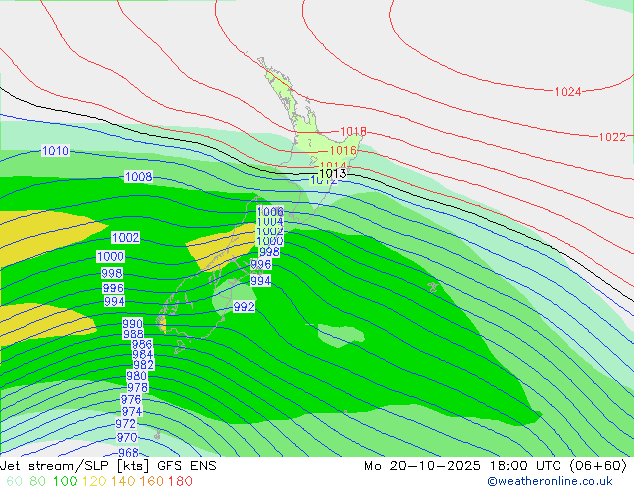Select the 1008 isobar label on left
The image size is (634, 490).
point(138,177)
